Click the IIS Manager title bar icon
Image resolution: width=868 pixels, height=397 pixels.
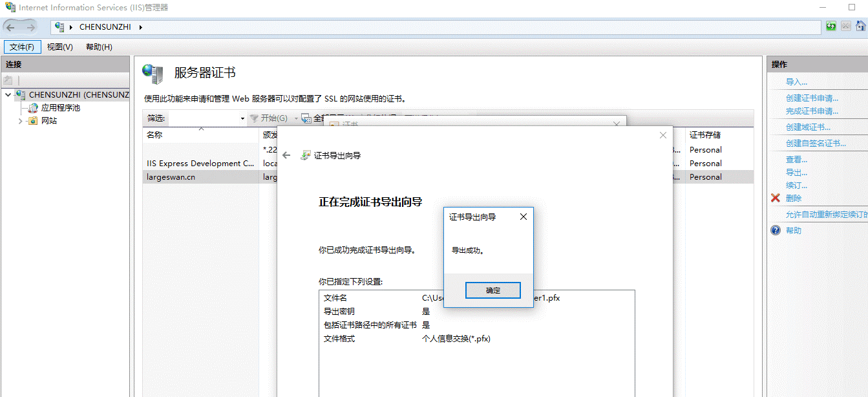click(x=10, y=7)
